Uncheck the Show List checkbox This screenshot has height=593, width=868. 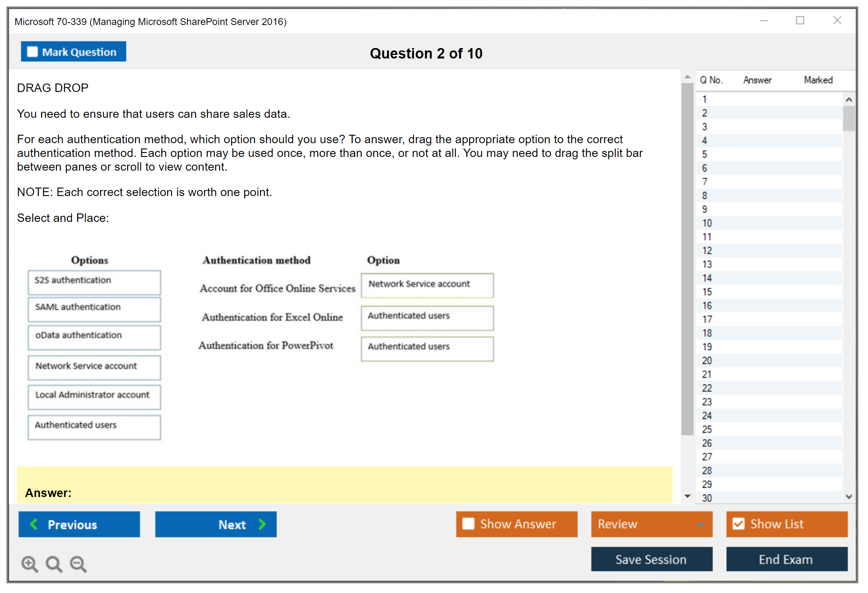pyautogui.click(x=738, y=524)
